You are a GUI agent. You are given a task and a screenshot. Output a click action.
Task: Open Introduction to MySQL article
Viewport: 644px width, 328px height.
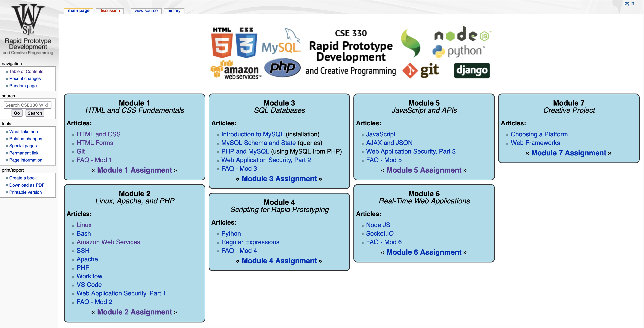(252, 134)
